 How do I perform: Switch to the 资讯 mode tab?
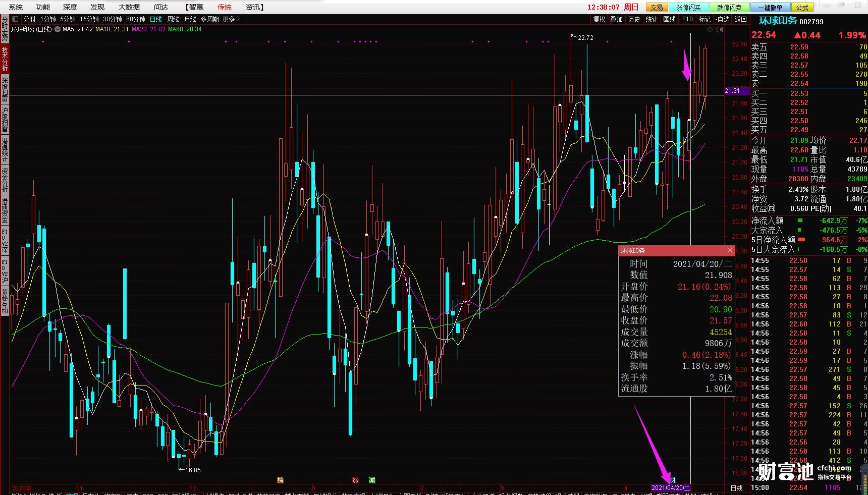[x=254, y=7]
